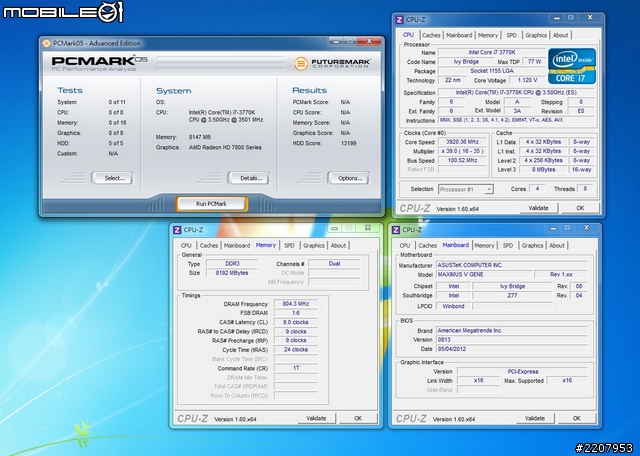The height and width of the screenshot is (456, 640).
Task: Open Mainboard tab in Memory CPU-Z window
Action: [x=237, y=246]
